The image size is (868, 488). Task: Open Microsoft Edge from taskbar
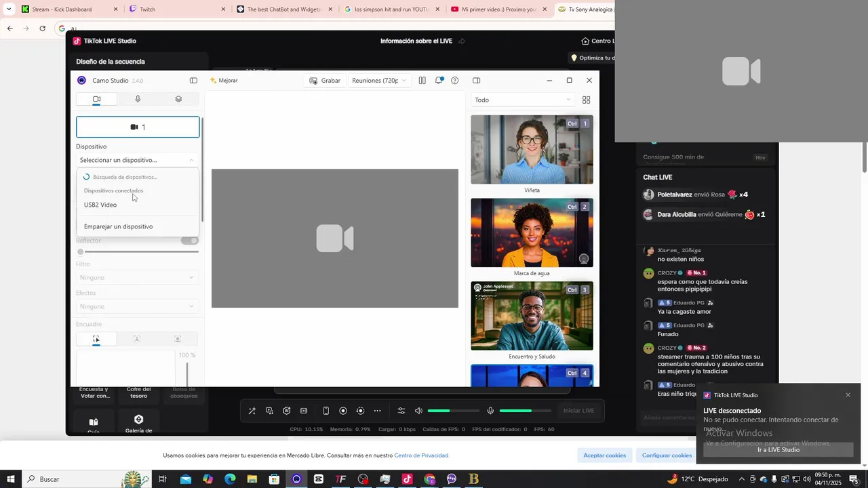[x=230, y=479]
